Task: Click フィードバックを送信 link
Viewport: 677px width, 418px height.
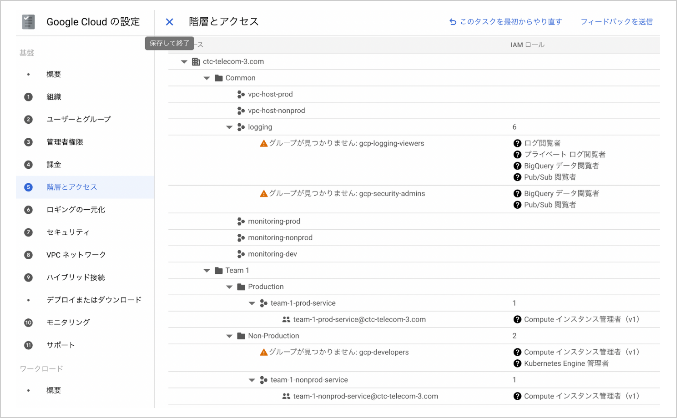Action: pyautogui.click(x=616, y=22)
